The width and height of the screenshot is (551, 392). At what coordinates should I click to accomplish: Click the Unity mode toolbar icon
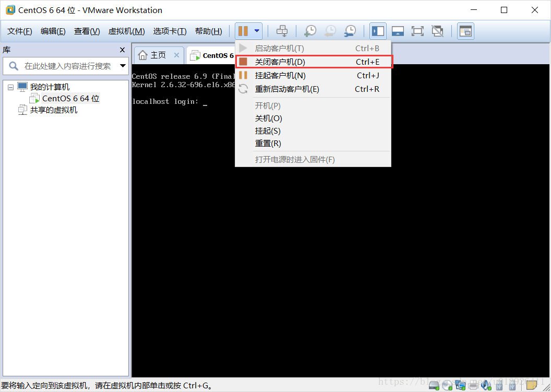(x=437, y=31)
